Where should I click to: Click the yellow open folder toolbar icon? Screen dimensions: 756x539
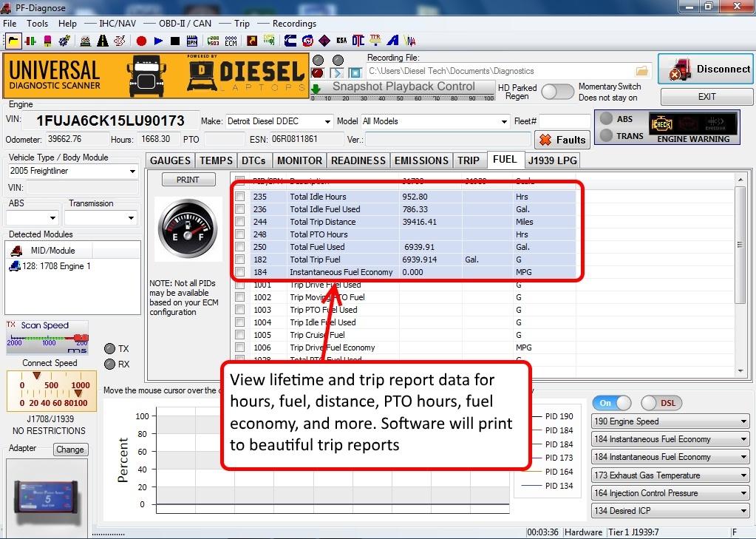(14, 41)
